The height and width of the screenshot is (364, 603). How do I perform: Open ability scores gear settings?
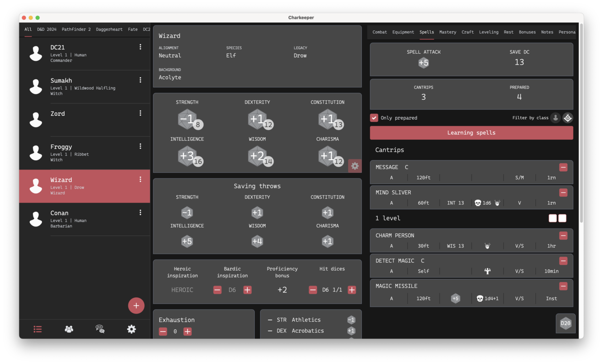355,166
